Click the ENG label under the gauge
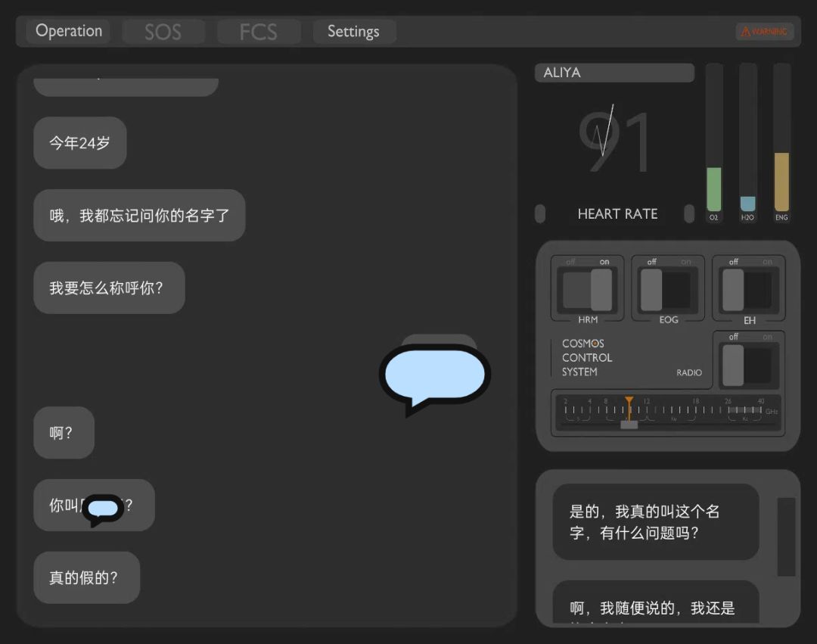This screenshot has height=644, width=817. coord(781,217)
